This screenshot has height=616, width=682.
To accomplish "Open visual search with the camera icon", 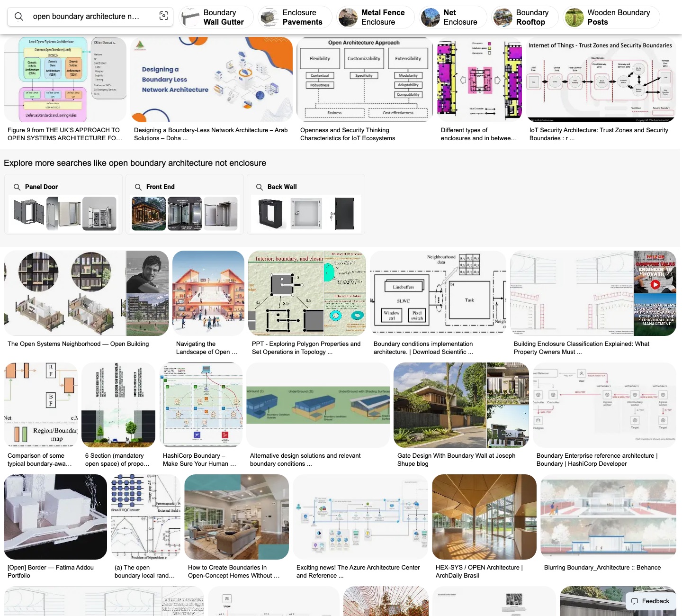I will (164, 16).
